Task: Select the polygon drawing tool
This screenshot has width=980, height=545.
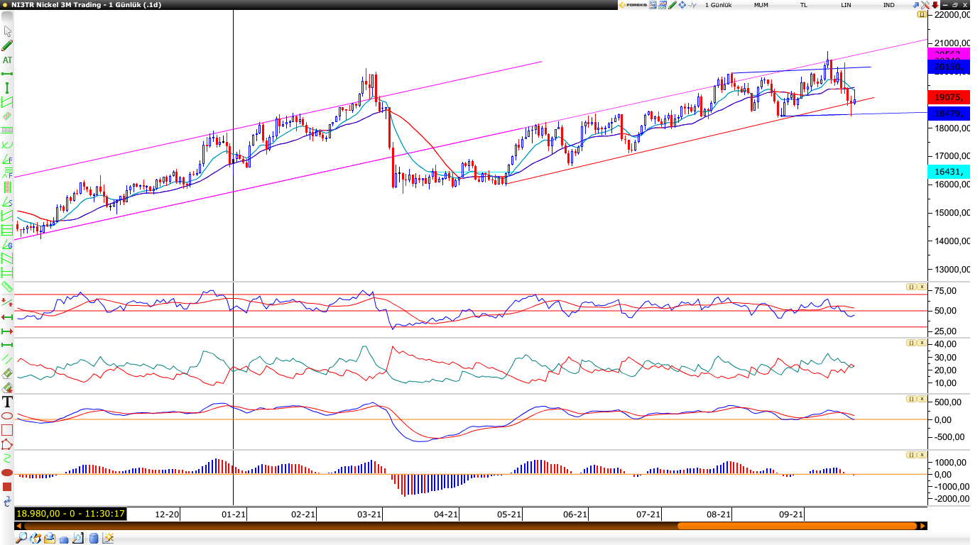Action: click(x=8, y=444)
